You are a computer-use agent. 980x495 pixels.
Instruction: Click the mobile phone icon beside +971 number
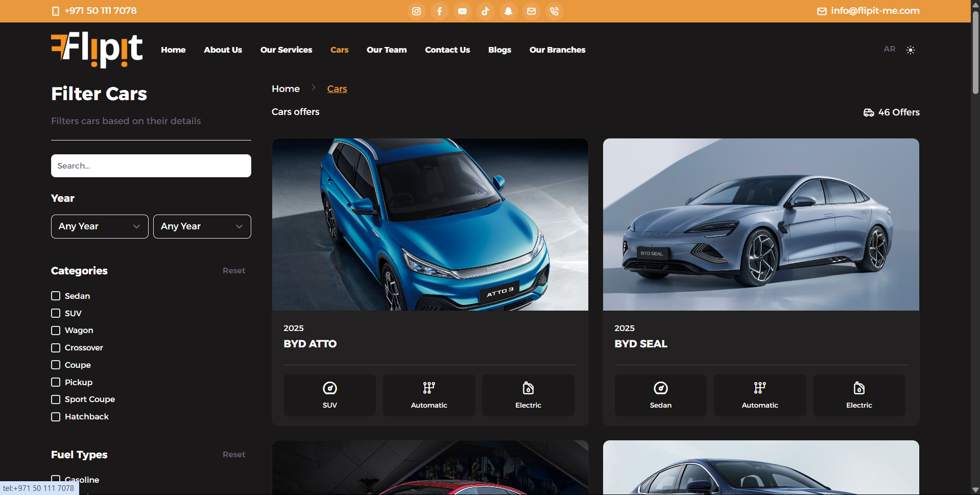point(56,11)
